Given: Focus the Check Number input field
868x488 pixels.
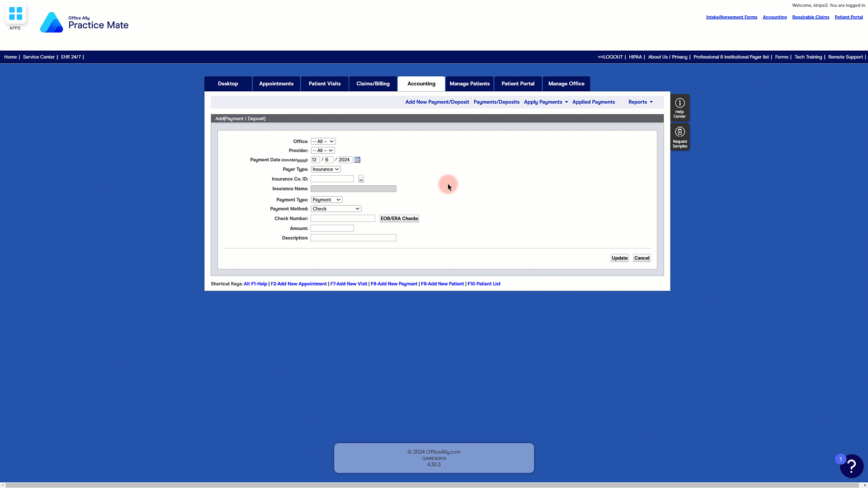Looking at the screenshot, I should pos(343,219).
